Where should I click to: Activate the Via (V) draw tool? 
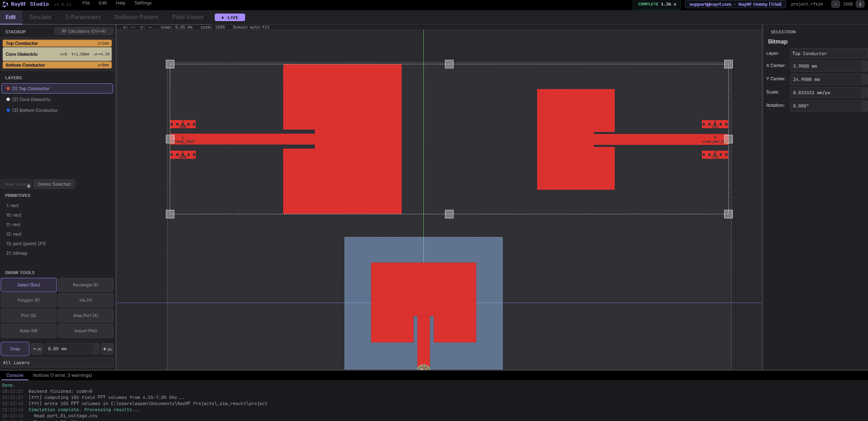coord(86,300)
